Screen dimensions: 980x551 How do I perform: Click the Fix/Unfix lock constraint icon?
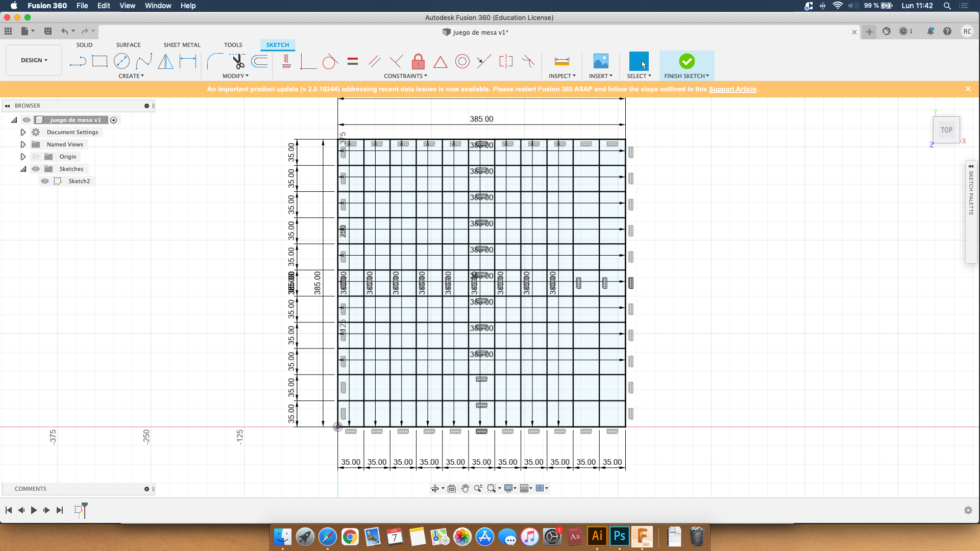point(418,62)
